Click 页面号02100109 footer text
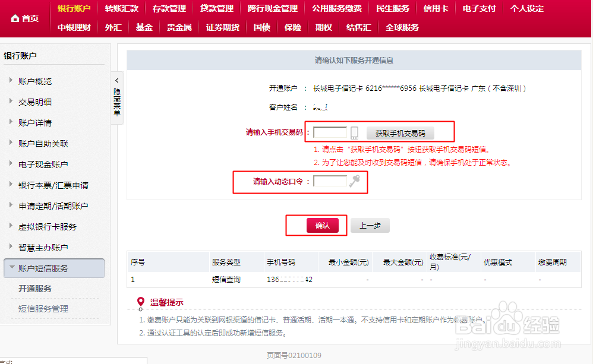Screen dimensions: 593x364 [294, 355]
